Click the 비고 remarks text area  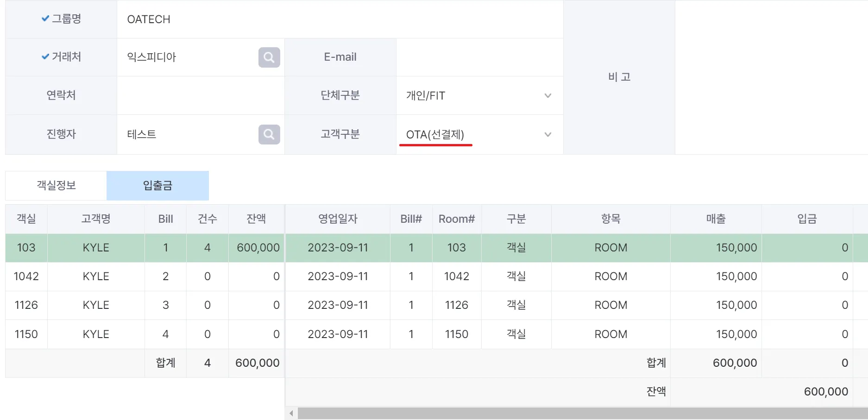click(771, 77)
